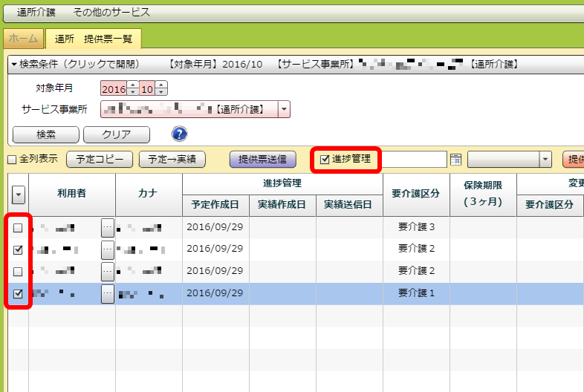Image resolution: width=584 pixels, height=392 pixels.
Task: Enable the 全列表示 checkbox
Action: tap(12, 159)
